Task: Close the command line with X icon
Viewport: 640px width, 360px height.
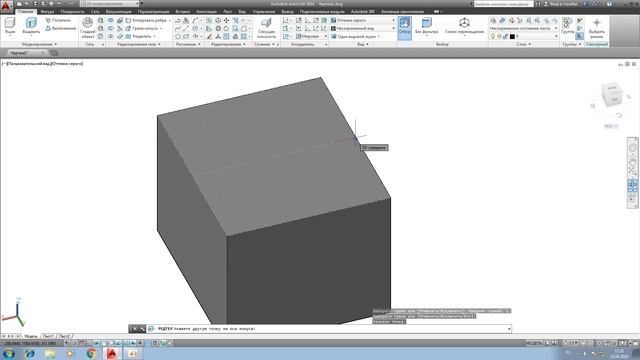Action: [x=135, y=329]
